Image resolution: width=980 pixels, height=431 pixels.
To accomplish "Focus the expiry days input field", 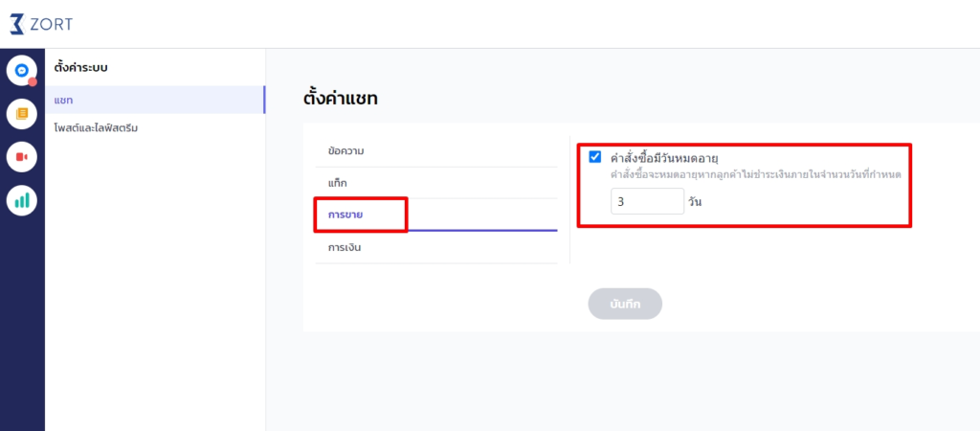I will [x=646, y=201].
